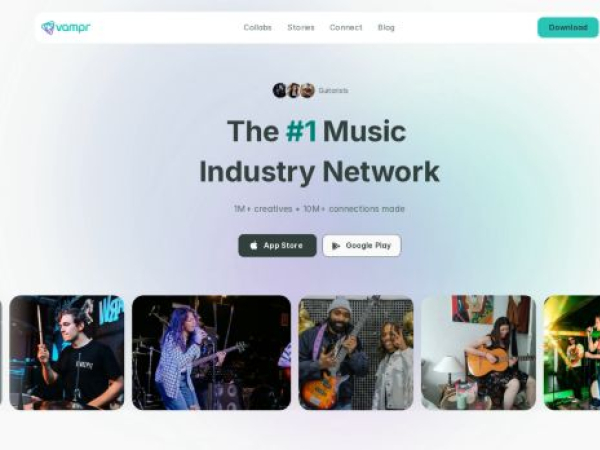The height and width of the screenshot is (450, 600).
Task: Open the bass guitarist duo photo
Action: (356, 352)
